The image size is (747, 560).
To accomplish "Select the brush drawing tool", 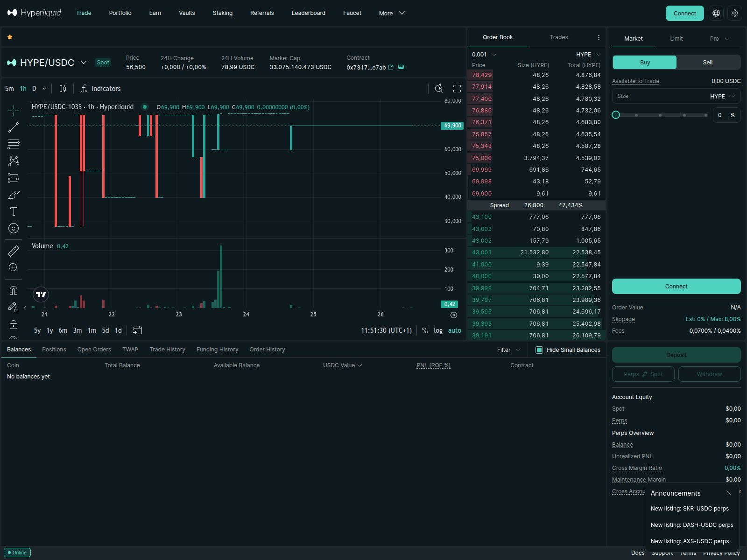I will tap(14, 195).
